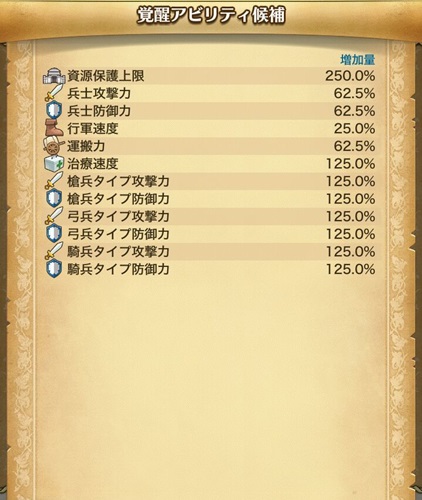Viewport: 422px width, 500px height.
Task: Click the shield icon beside 兵士防御力
Action: pyautogui.click(x=54, y=111)
